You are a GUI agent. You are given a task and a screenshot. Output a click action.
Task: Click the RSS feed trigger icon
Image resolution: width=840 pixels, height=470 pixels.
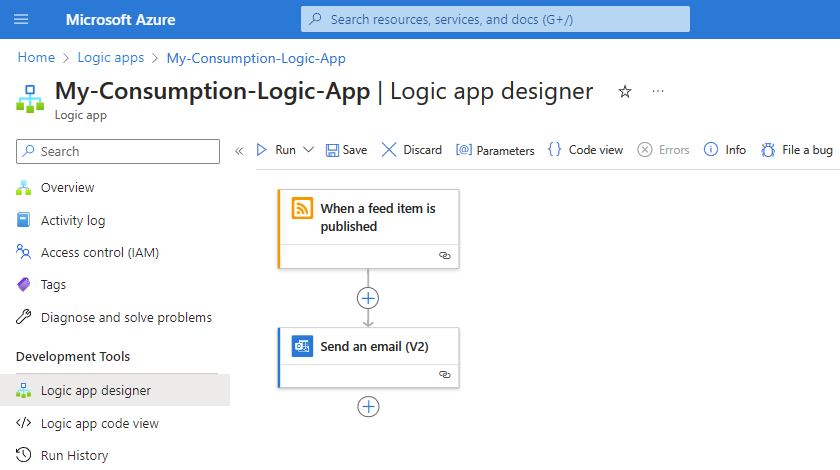tap(302, 208)
